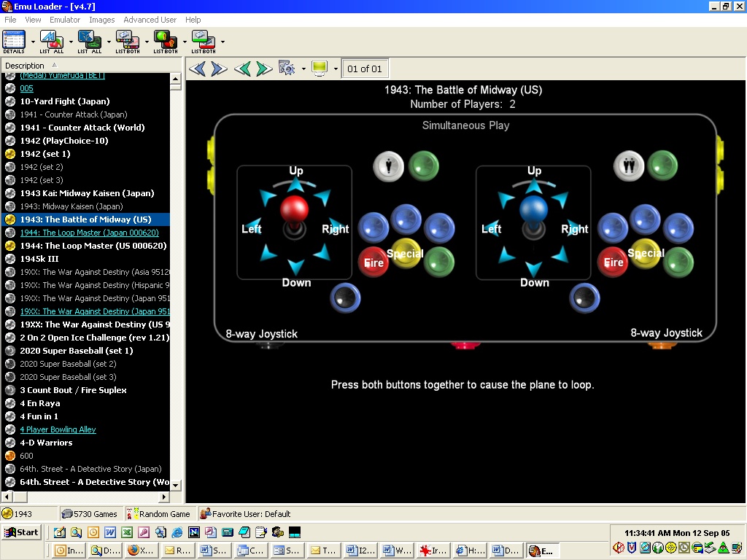Click the gear settings icon in image toolbar
Viewport: 747px width, 560px height.
pyautogui.click(x=287, y=69)
